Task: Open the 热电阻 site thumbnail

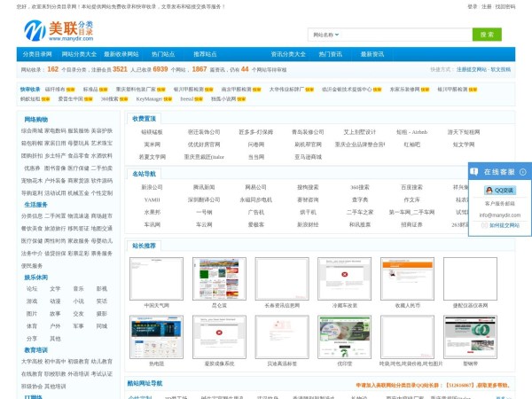Action: pyautogui.click(x=156, y=337)
